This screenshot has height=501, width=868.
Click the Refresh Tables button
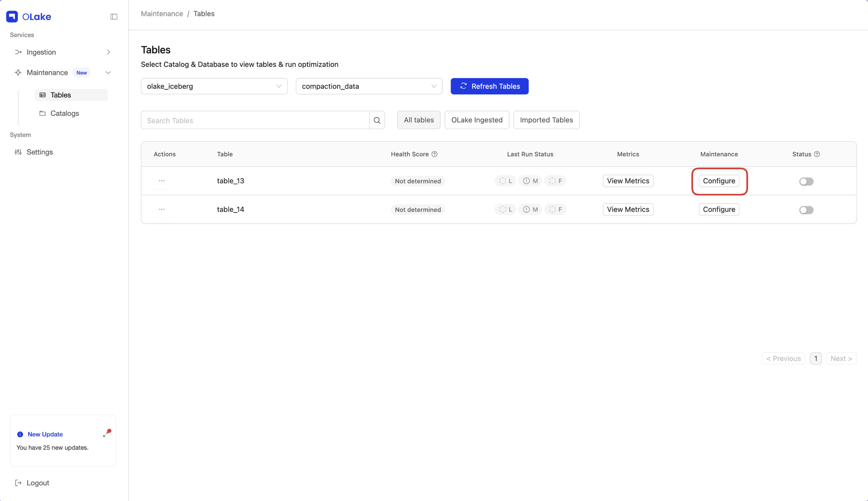pyautogui.click(x=489, y=86)
